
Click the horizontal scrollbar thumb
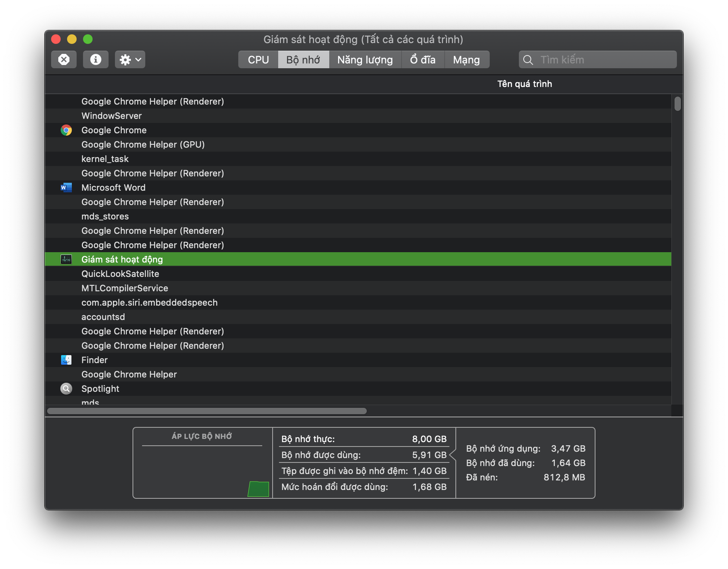[207, 411]
